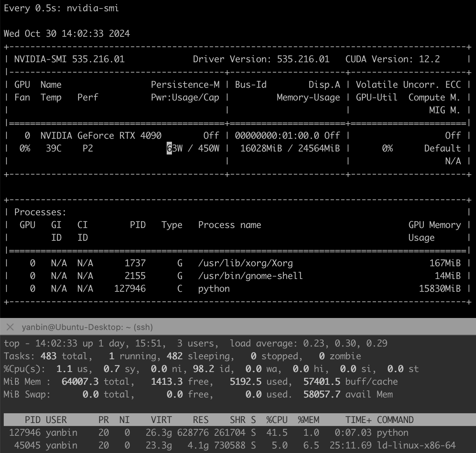
Task: Click the TIME+ column header in top
Action: coord(358,420)
